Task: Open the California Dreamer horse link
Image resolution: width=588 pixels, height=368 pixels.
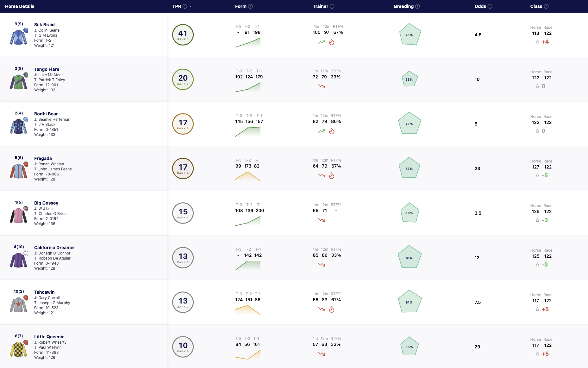Action: click(55, 248)
